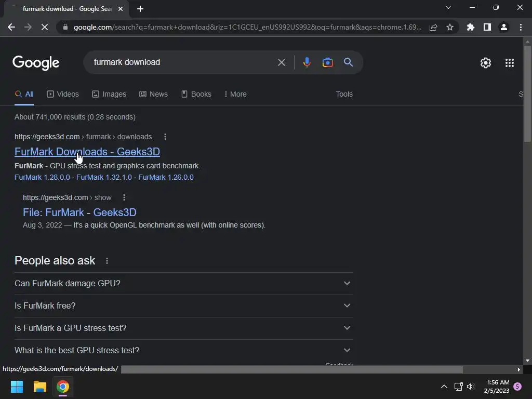
Task: Expand 'Is FurMark free?' question
Action: 183,305
